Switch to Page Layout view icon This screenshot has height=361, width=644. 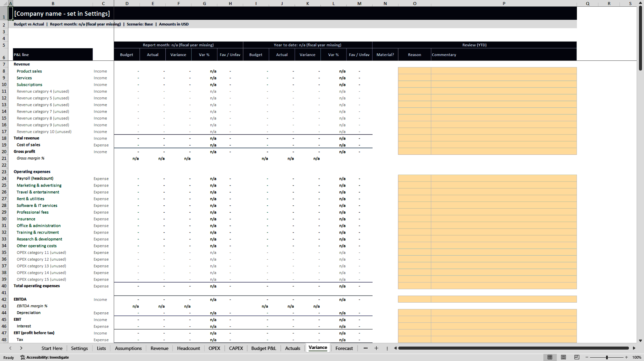(x=563, y=357)
